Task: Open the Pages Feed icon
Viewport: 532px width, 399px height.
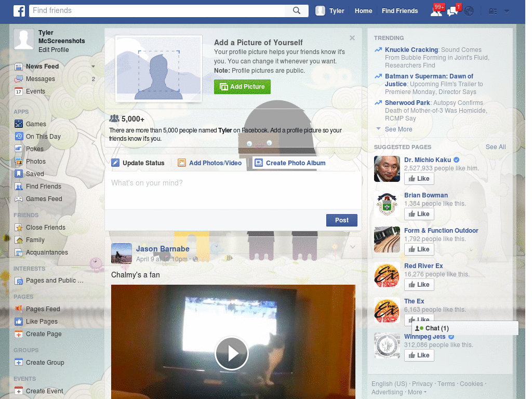Action: pos(19,309)
